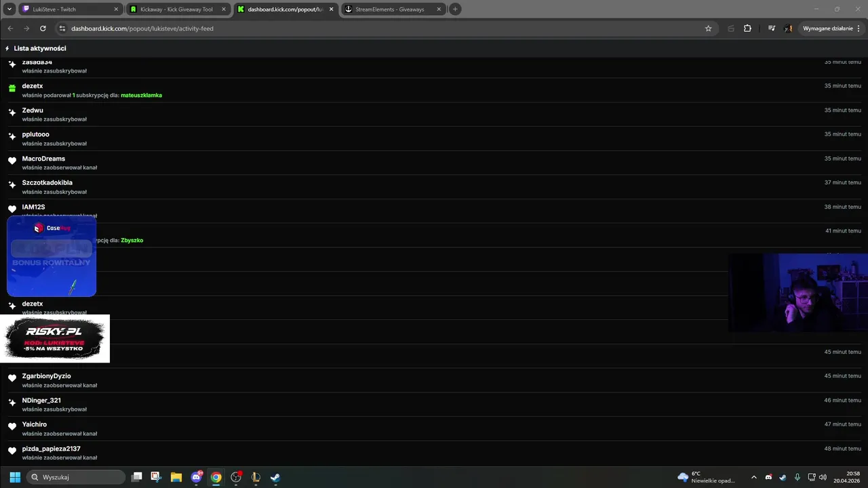Image resolution: width=868 pixels, height=488 pixels.
Task: Open Google Chrome from taskbar
Action: tap(216, 477)
